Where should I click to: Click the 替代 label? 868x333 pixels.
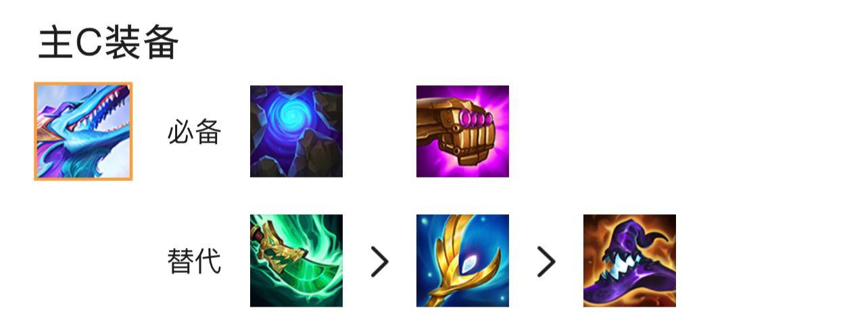coord(195,261)
